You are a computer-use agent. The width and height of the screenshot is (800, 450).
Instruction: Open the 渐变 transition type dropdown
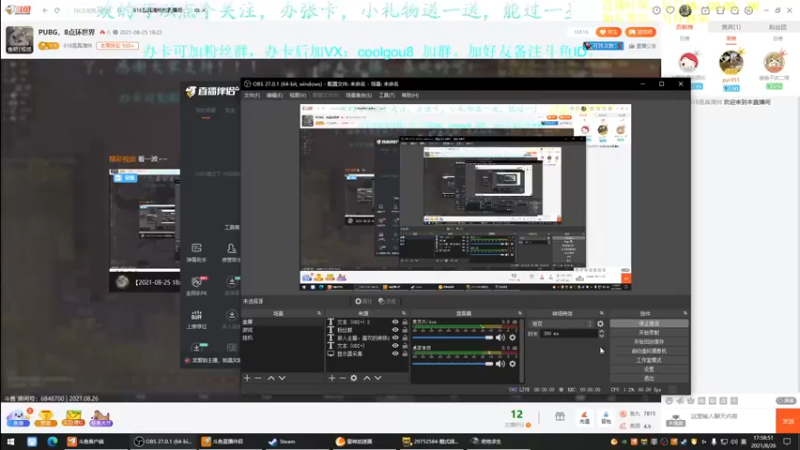[561, 323]
